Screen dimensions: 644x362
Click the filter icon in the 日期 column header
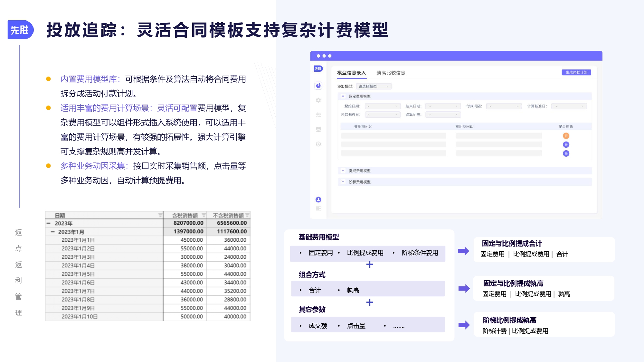tap(160, 215)
